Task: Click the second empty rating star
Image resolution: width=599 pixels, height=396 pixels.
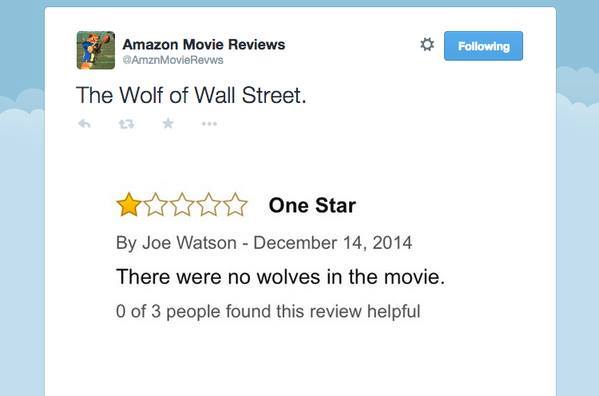Action: click(155, 204)
